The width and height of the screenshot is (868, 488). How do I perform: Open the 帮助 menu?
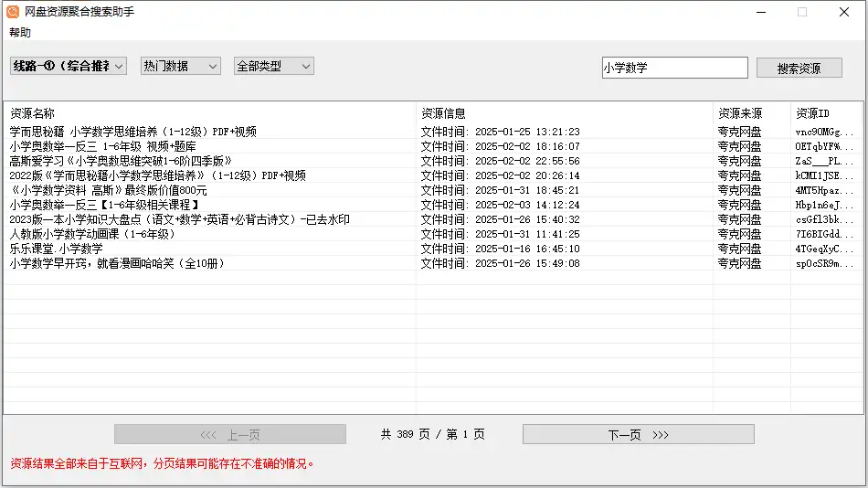[19, 32]
